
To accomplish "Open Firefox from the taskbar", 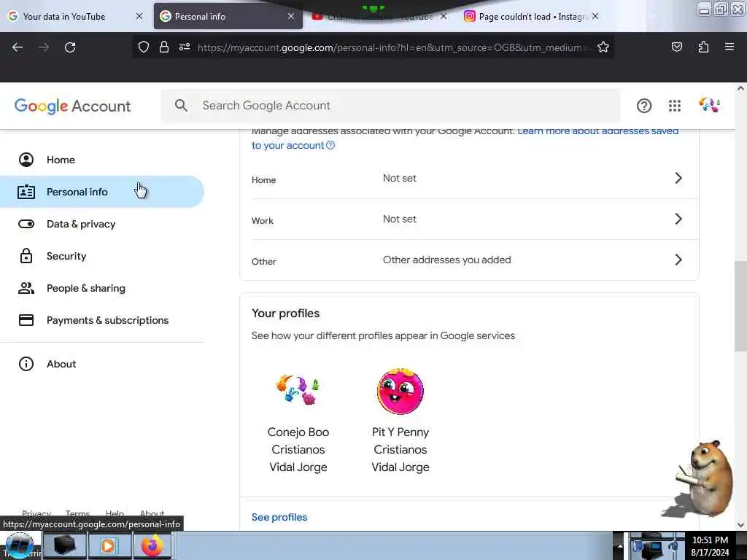I will [x=152, y=545].
